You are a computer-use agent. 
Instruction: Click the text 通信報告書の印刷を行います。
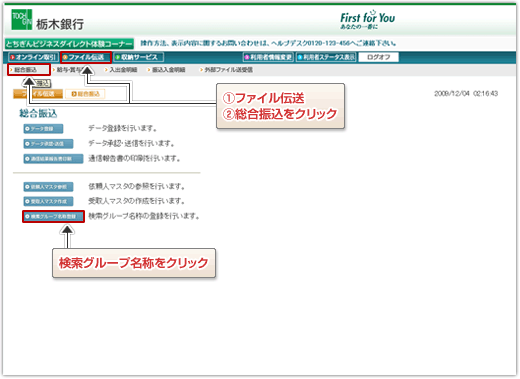134,159
